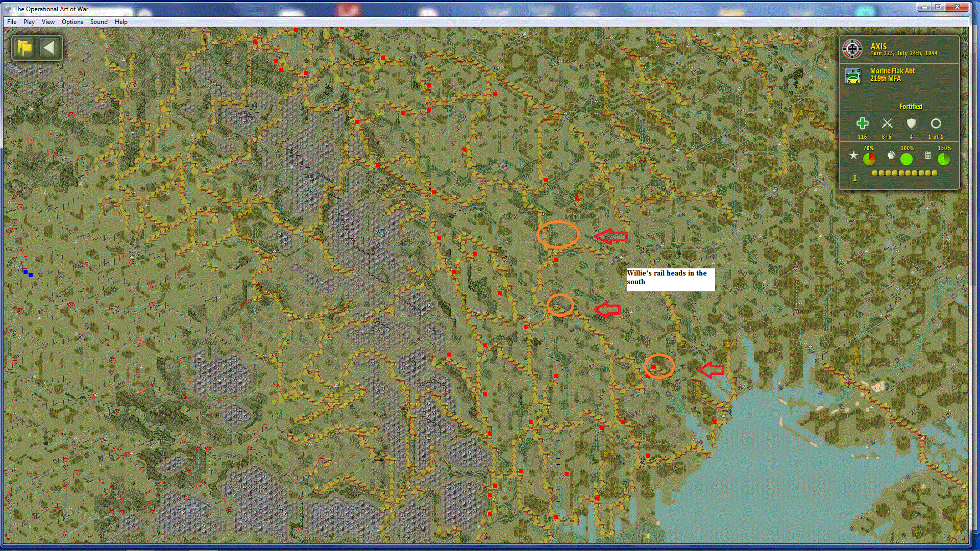Click the shield defense icon
980x551 pixels.
coord(911,123)
